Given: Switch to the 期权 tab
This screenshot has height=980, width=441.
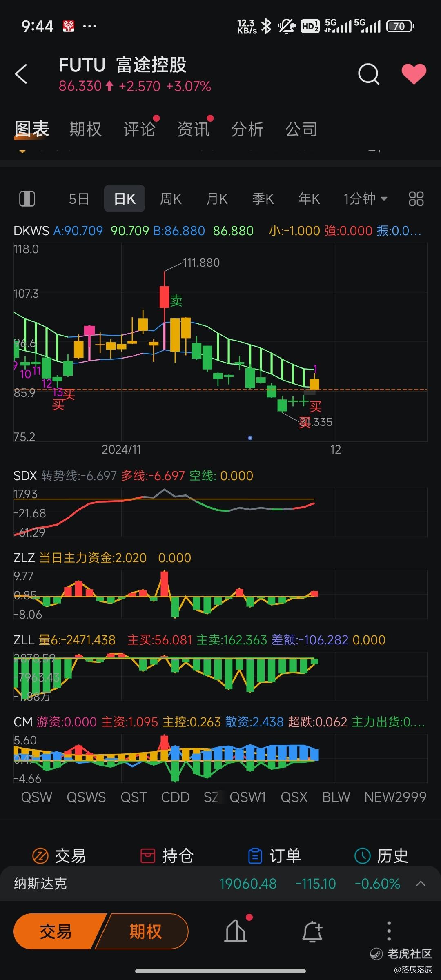Looking at the screenshot, I should click(85, 129).
